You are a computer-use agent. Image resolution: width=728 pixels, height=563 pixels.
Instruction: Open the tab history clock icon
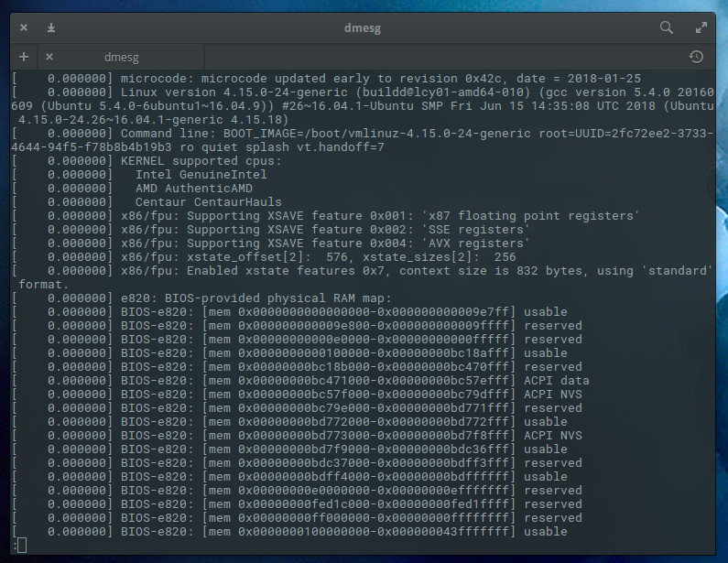(696, 57)
